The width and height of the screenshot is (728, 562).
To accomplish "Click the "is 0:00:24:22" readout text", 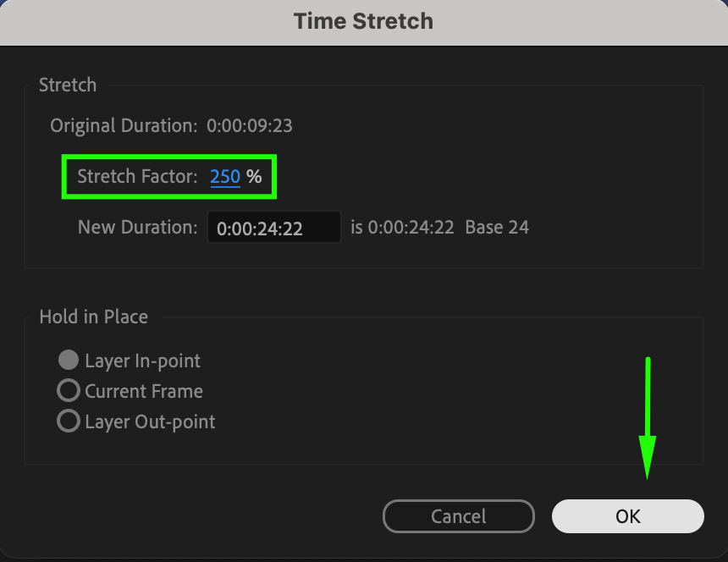I will 402,227.
